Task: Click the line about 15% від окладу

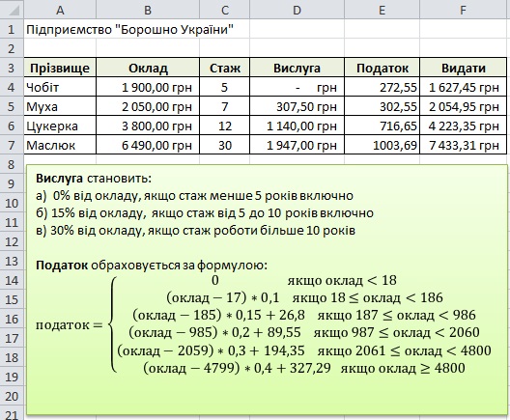Action: pos(205,213)
